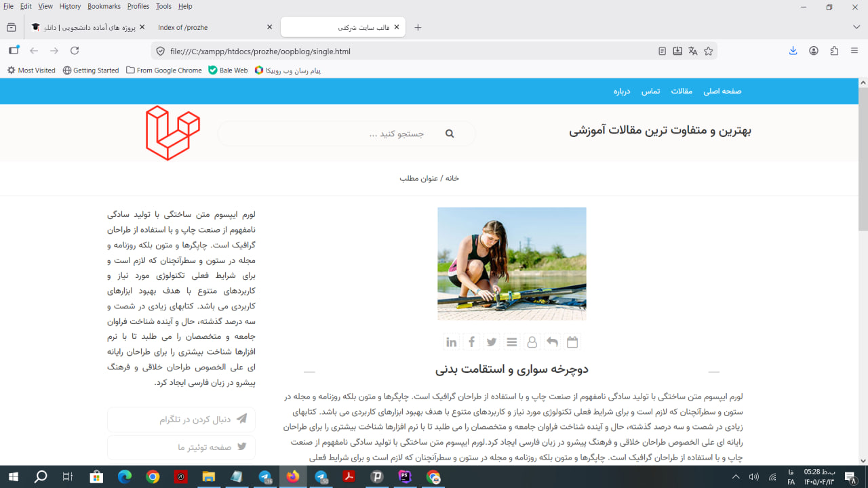Open Firefox View icon
The image size is (868, 488).
tap(11, 27)
